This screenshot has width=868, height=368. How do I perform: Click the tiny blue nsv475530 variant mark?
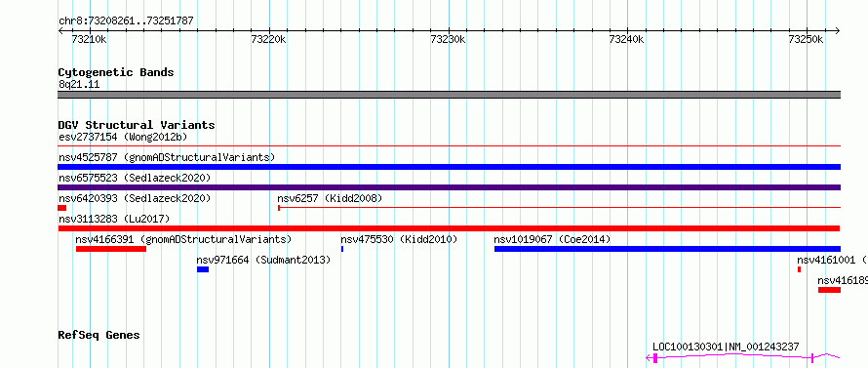[x=342, y=249]
